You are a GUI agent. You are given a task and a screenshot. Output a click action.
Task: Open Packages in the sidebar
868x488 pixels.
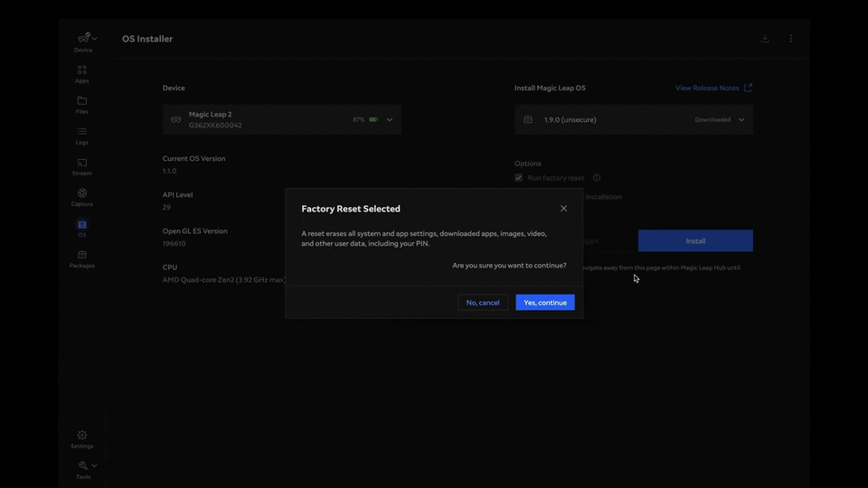pos(82,259)
